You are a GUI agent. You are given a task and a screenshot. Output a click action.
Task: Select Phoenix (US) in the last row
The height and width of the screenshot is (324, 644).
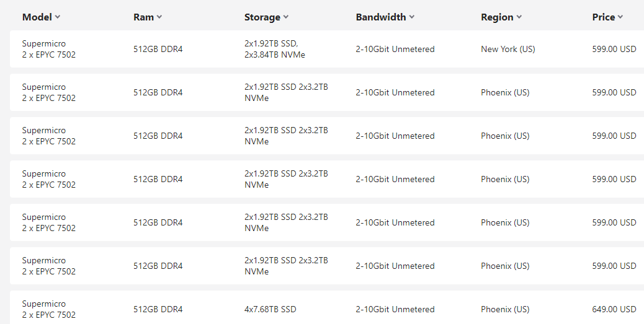click(505, 309)
